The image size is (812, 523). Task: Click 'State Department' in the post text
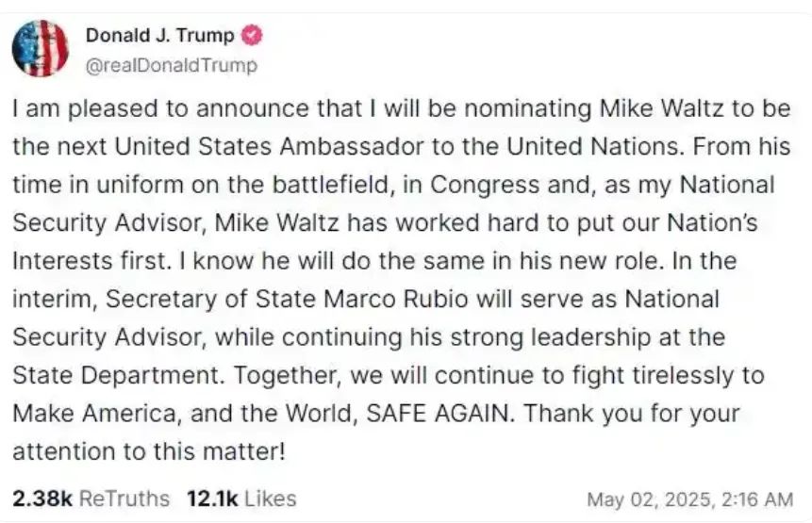[x=115, y=376]
